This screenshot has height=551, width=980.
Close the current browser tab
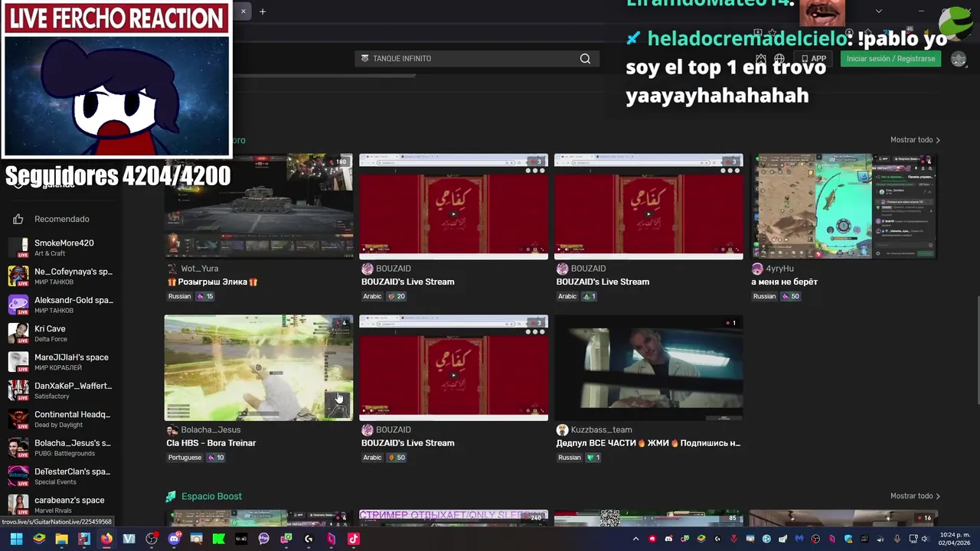(x=243, y=11)
